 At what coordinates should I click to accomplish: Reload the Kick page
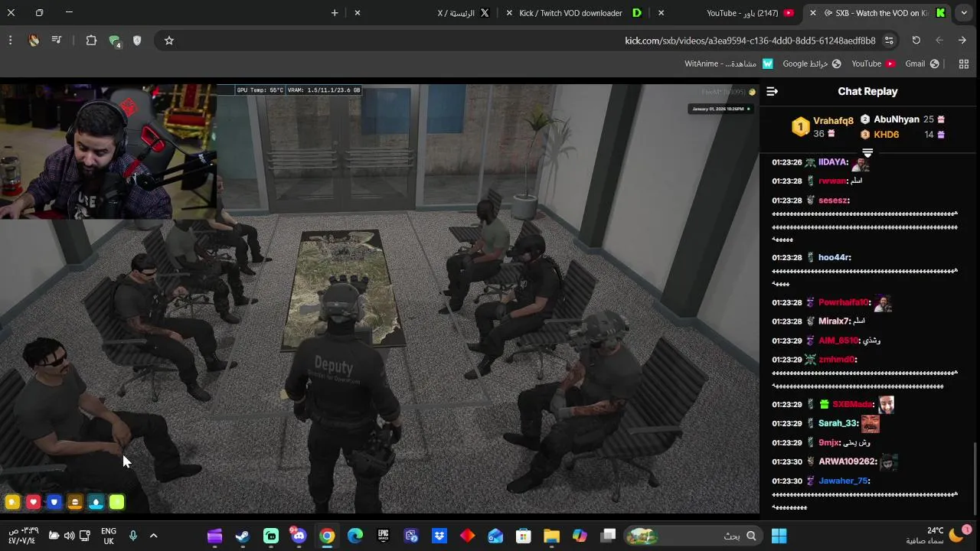(x=916, y=41)
